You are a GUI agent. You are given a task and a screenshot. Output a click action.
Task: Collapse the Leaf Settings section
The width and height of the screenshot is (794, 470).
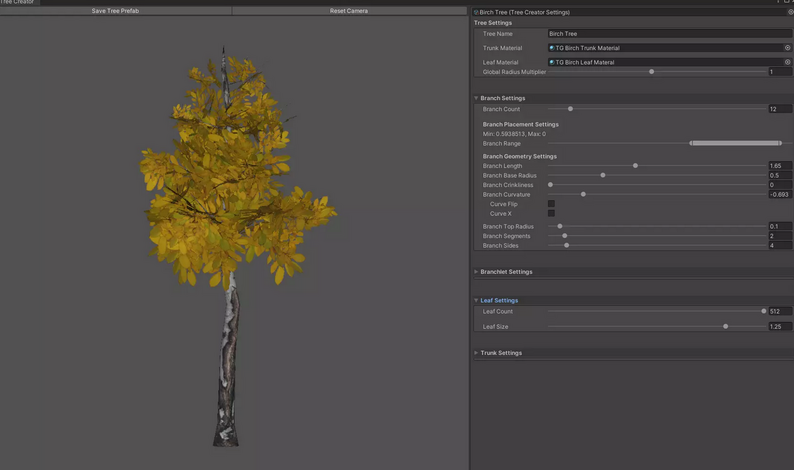[x=476, y=300]
